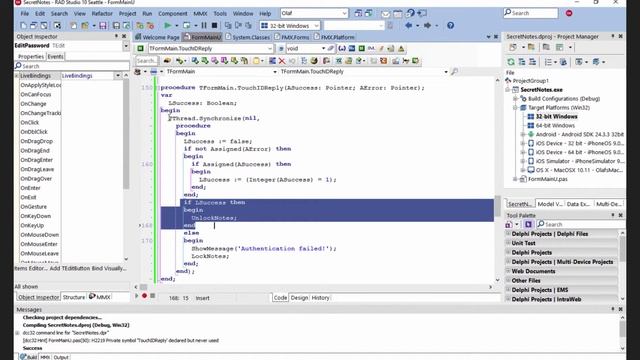Image resolution: width=640 pixels, height=360 pixels.
Task: Expand OS X - MacOSX 10.11 node
Action: 523,170
